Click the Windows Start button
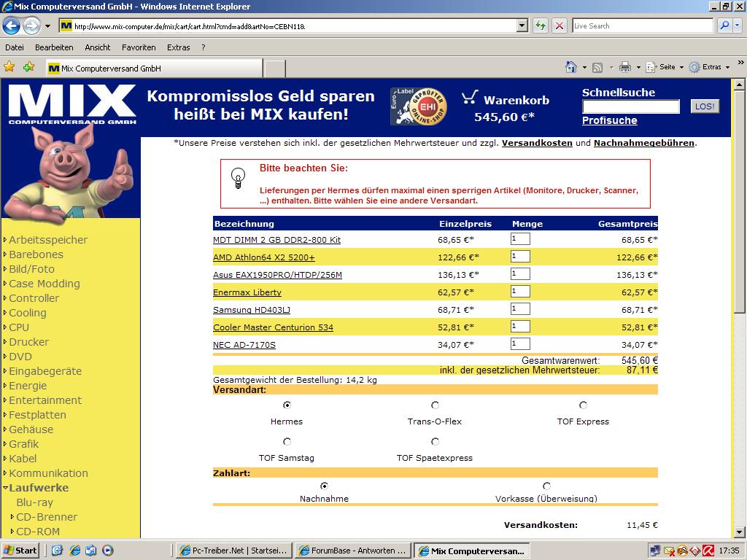The height and width of the screenshot is (560, 747). coord(20,551)
